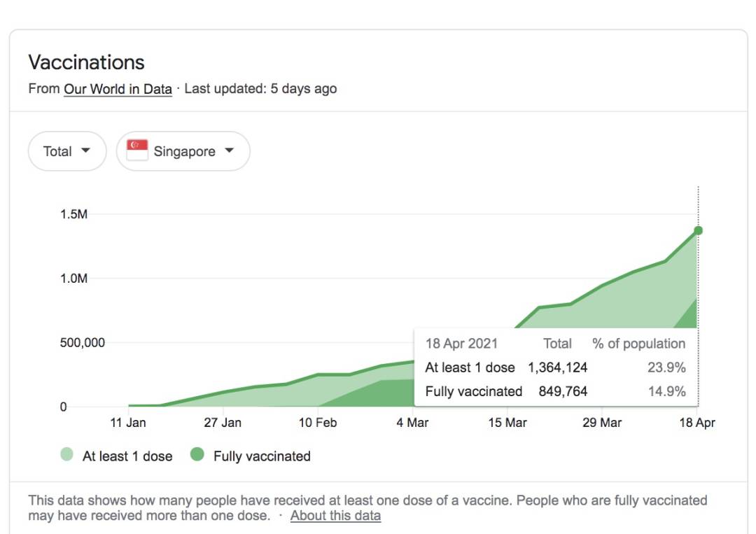This screenshot has width=756, height=534.
Task: Click the 27 Jan date on the axis
Action: click(x=223, y=423)
